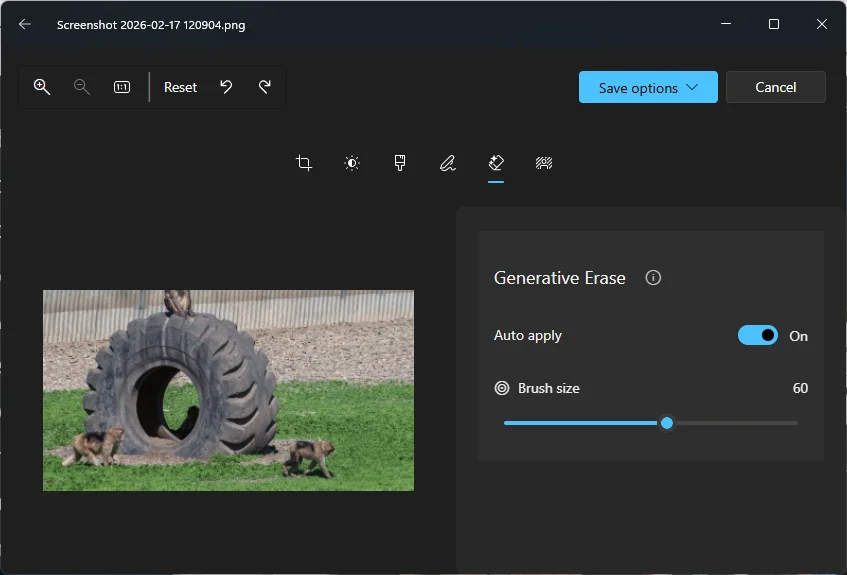
Task: Open the Background effects tool
Action: [x=544, y=163]
